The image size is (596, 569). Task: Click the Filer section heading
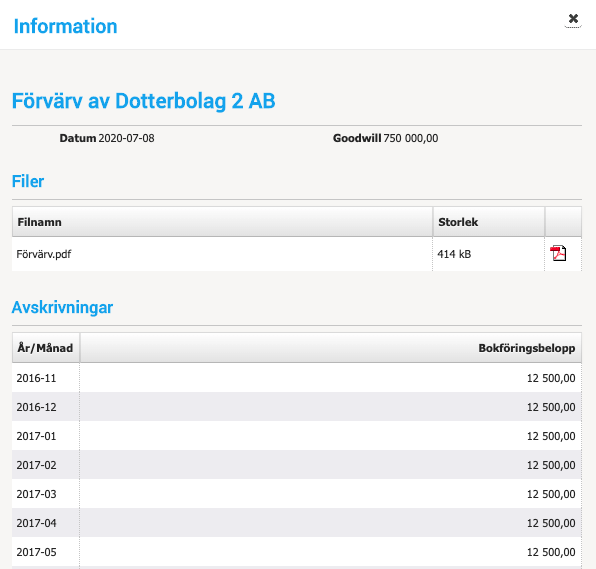[28, 181]
